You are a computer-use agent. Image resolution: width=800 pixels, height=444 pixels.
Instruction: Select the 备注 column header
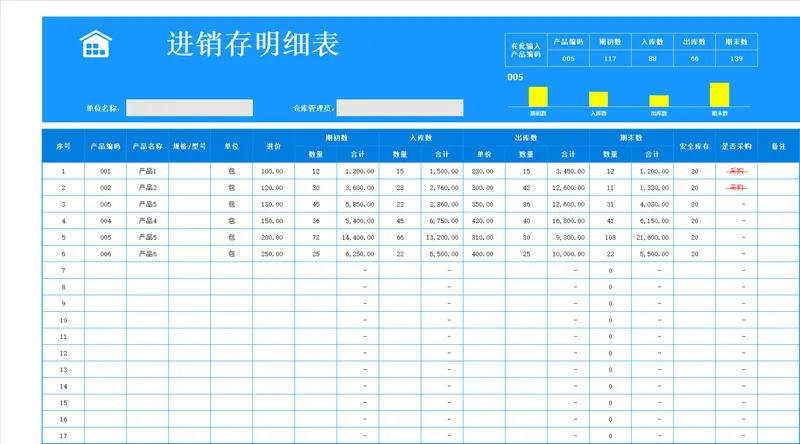(779, 146)
